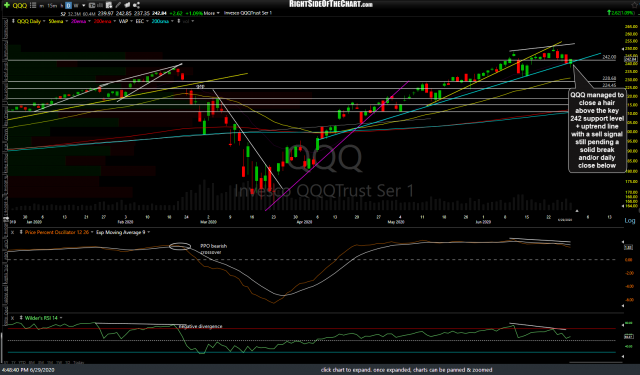Select the highlighted D daily timeframe
Image resolution: width=640 pixels, height=375 pixels.
[x=69, y=5]
